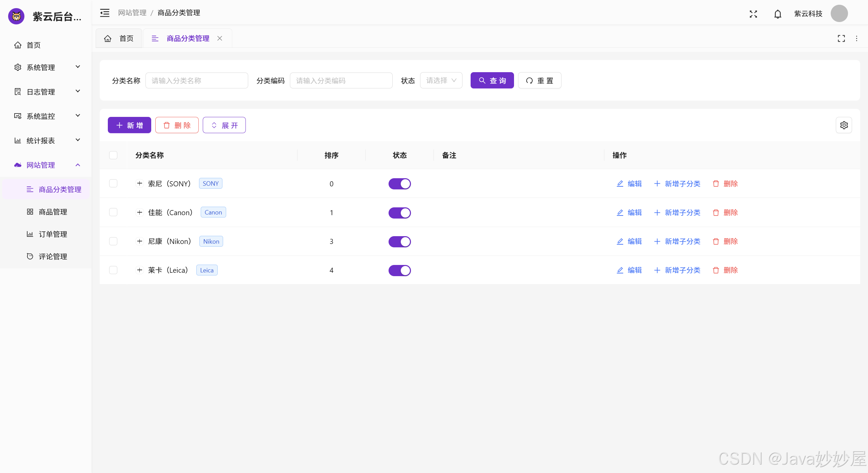This screenshot has width=868, height=473.
Task: Expand 日志管理 sidebar menu
Action: (46, 91)
